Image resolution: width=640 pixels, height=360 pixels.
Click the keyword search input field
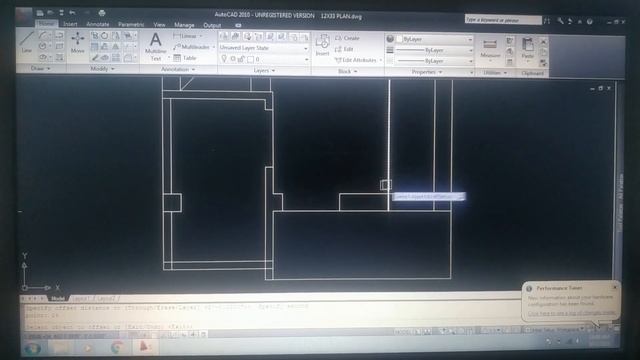coord(503,20)
